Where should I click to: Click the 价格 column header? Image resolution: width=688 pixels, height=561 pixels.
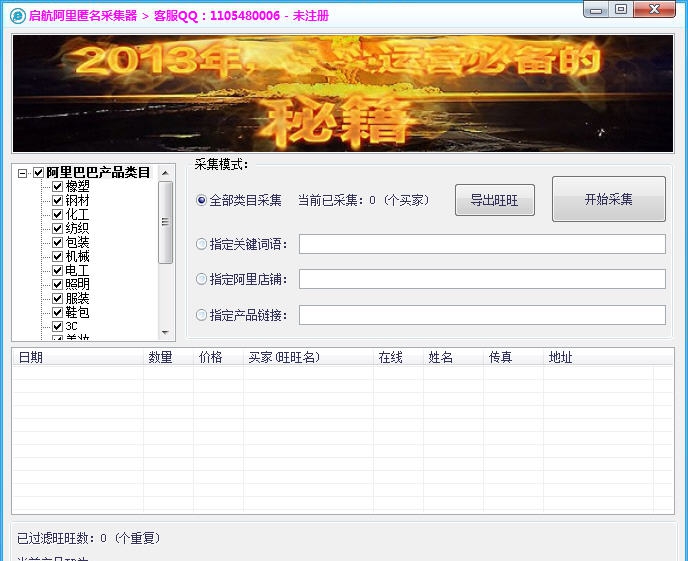[x=218, y=357]
